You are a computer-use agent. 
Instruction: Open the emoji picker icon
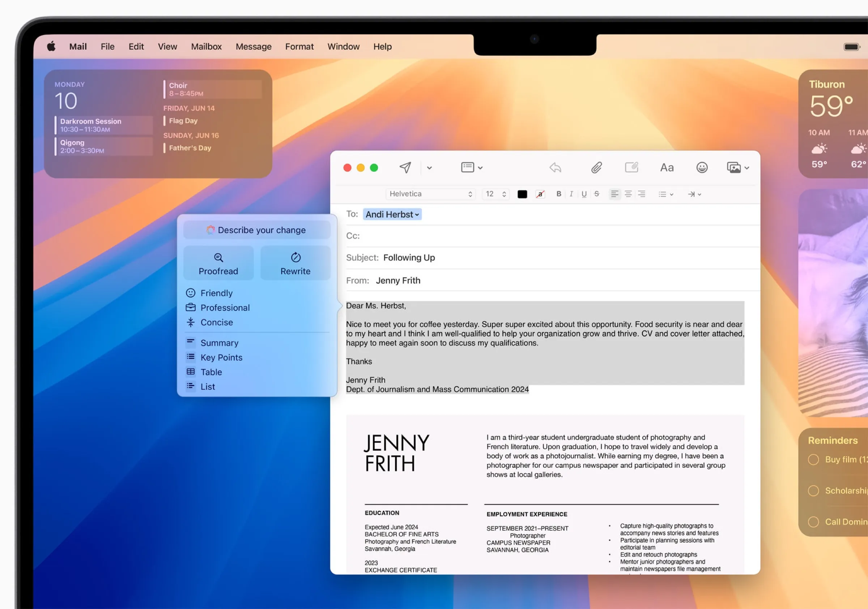pos(702,167)
